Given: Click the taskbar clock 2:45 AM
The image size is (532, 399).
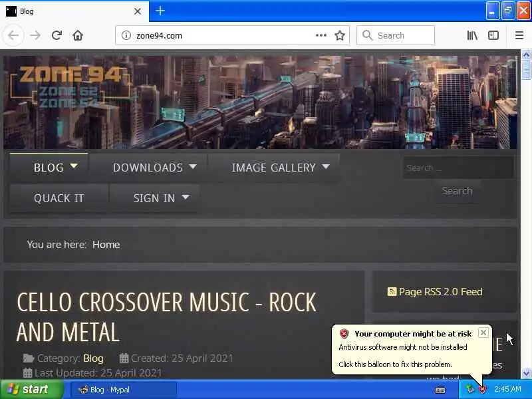Looking at the screenshot, I should point(507,389).
